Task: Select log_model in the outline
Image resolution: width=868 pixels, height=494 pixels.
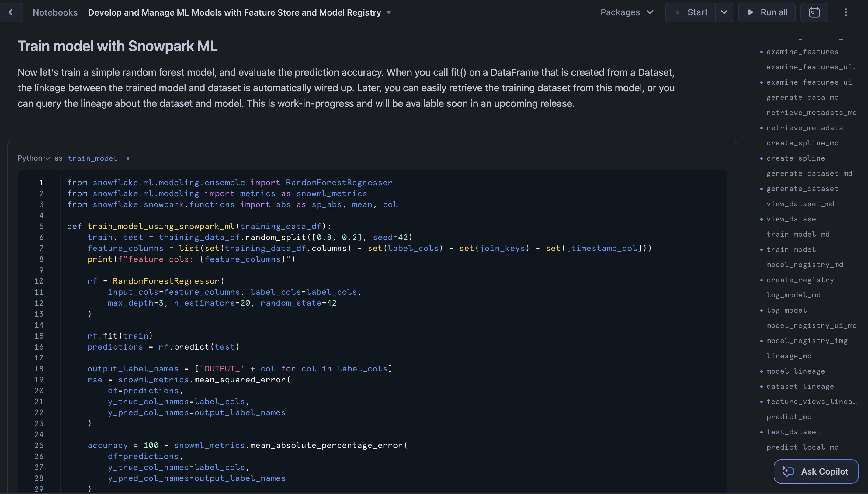Action: (x=786, y=311)
